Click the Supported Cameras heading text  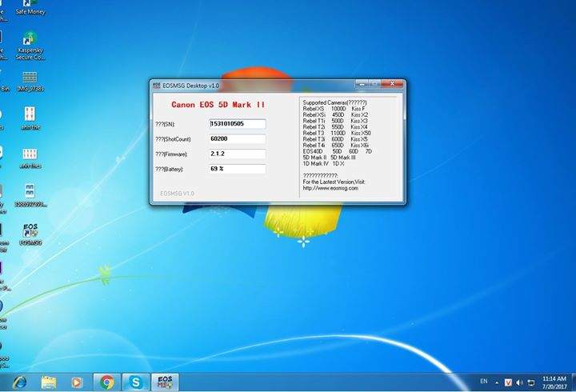pos(334,102)
